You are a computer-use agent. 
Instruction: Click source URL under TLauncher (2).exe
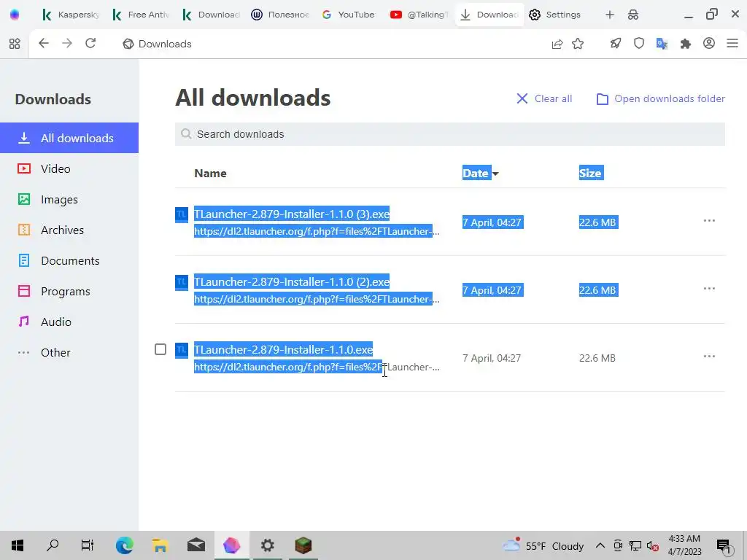click(x=317, y=299)
